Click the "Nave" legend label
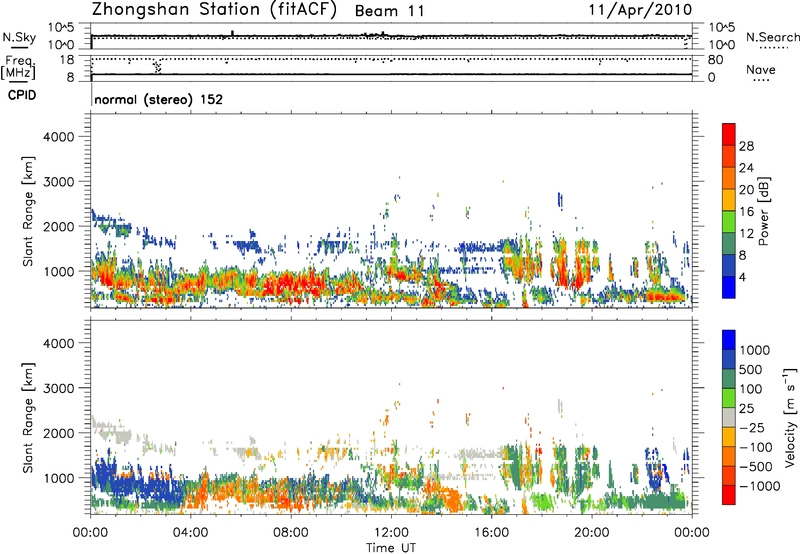The height and width of the screenshot is (554, 800). (x=761, y=69)
